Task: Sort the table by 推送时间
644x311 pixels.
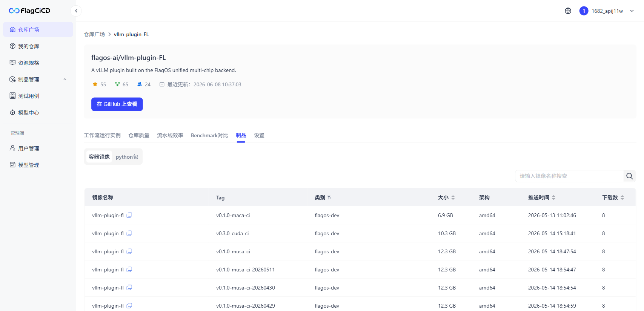Action: (553, 198)
